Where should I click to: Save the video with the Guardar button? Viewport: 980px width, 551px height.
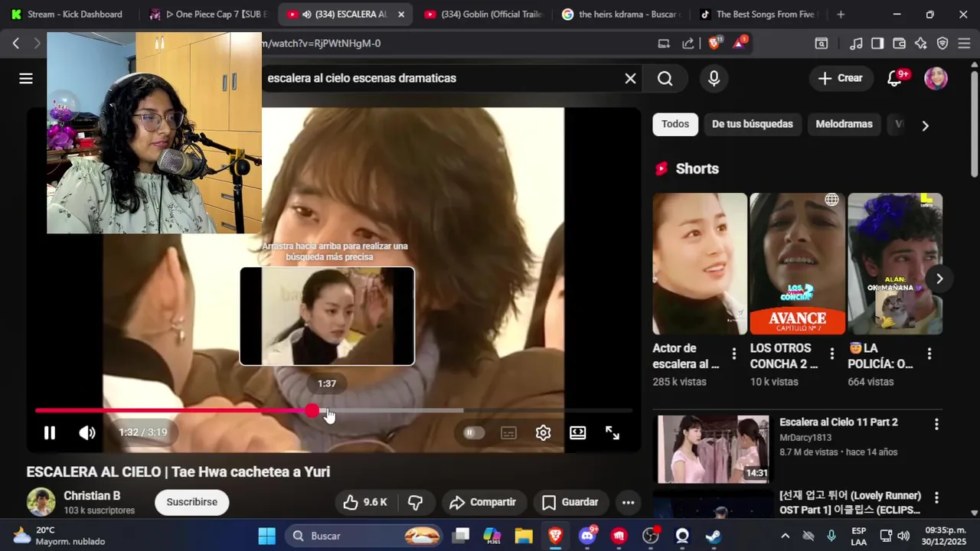tap(570, 502)
